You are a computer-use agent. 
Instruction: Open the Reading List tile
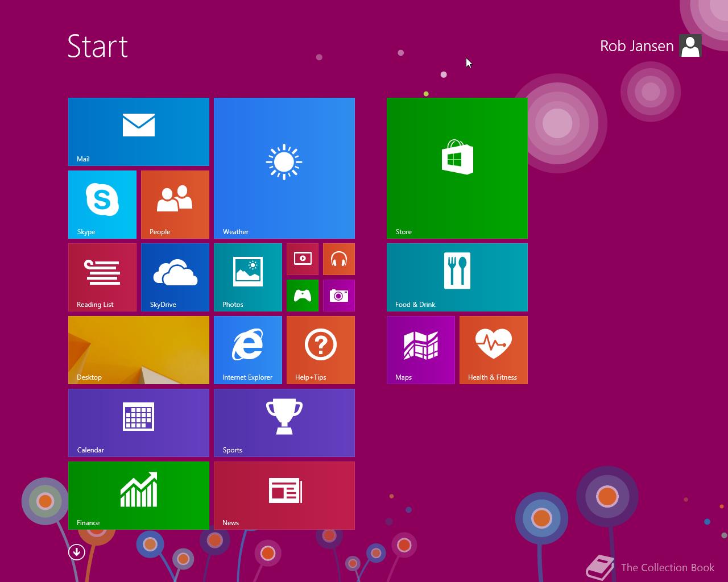click(102, 277)
